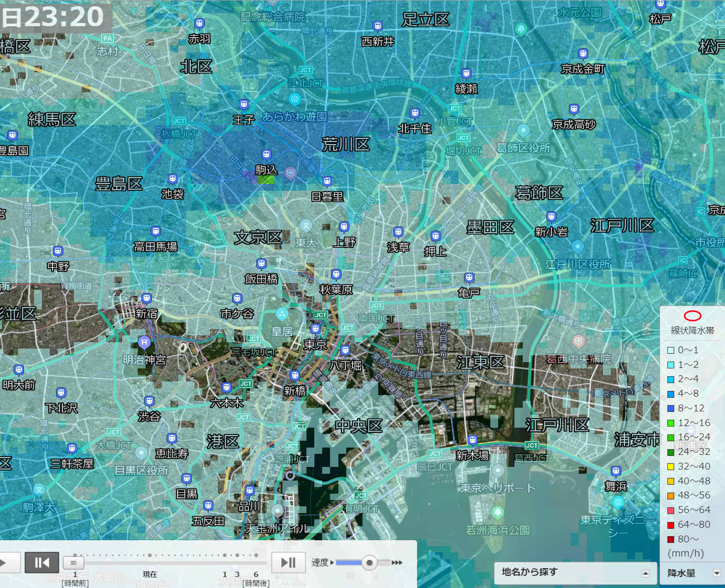Click the 新小岩 station icon
The image size is (725, 588).
click(551, 216)
